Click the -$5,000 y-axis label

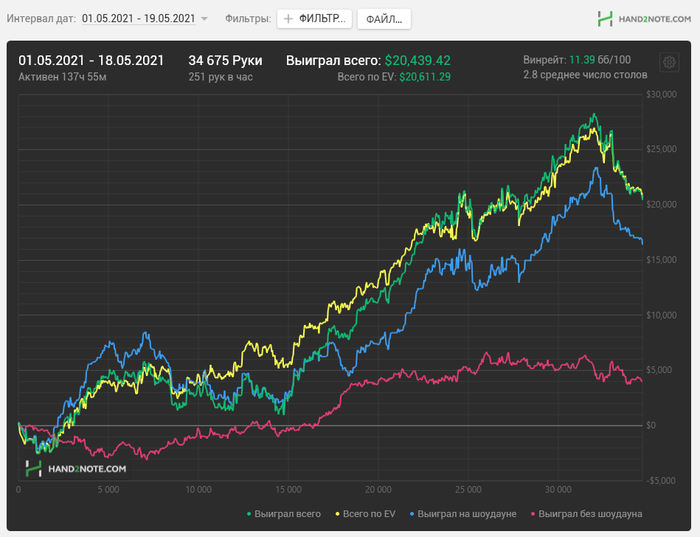click(x=661, y=480)
